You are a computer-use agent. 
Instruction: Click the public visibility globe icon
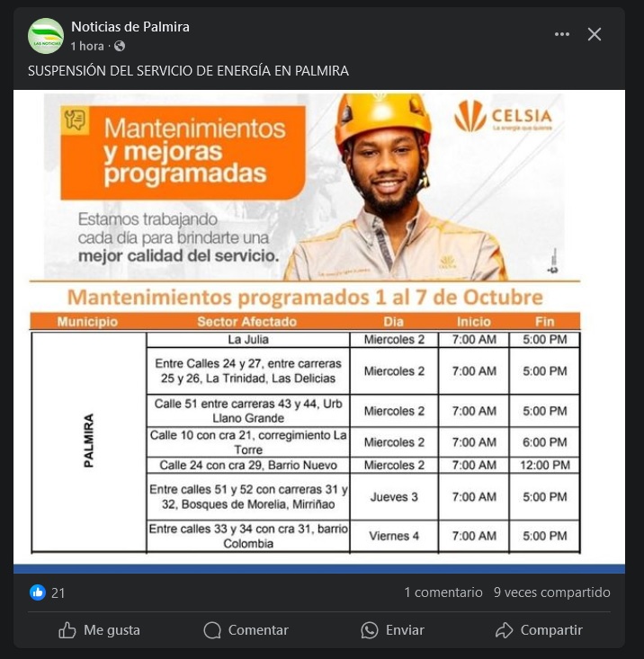tap(120, 46)
